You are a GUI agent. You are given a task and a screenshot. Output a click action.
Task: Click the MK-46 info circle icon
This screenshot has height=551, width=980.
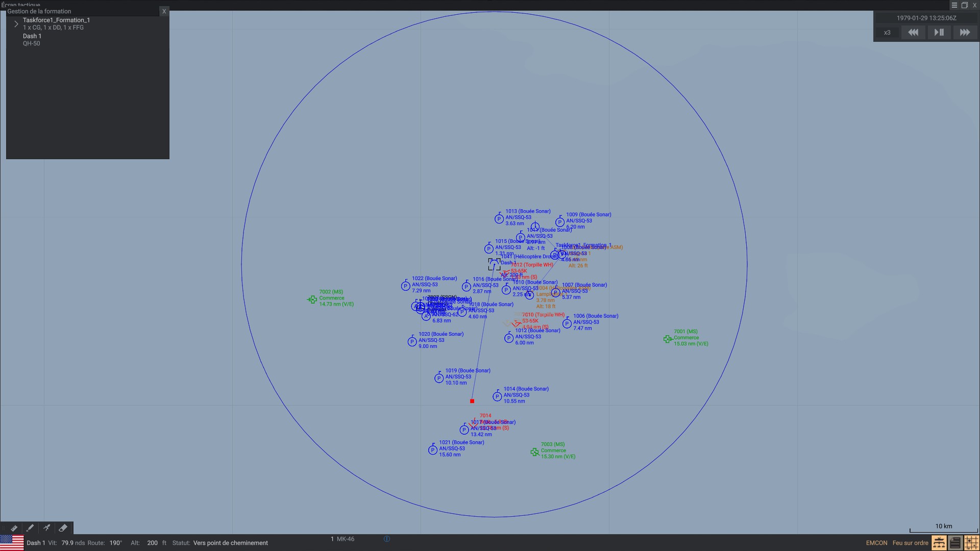pyautogui.click(x=387, y=539)
